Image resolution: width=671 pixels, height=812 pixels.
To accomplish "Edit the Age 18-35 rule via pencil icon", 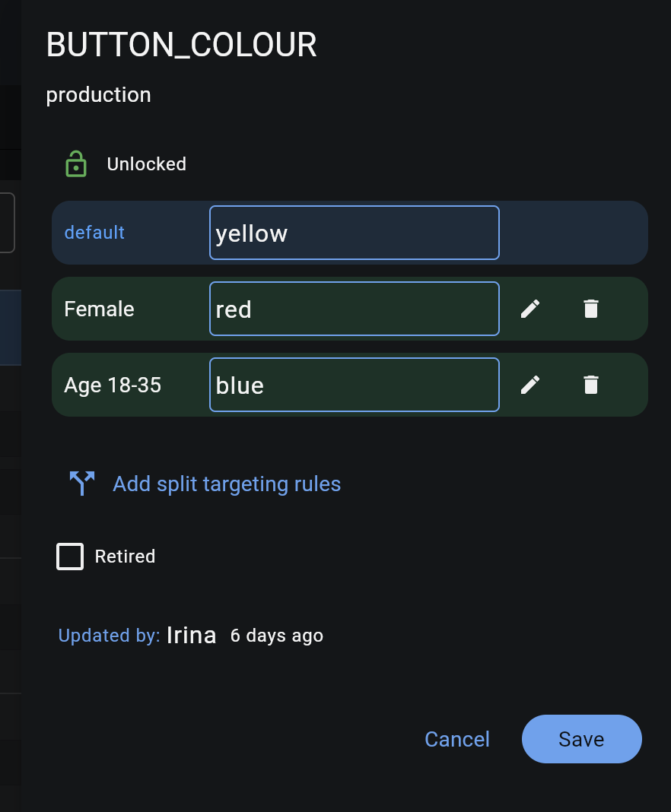I will 530,385.
